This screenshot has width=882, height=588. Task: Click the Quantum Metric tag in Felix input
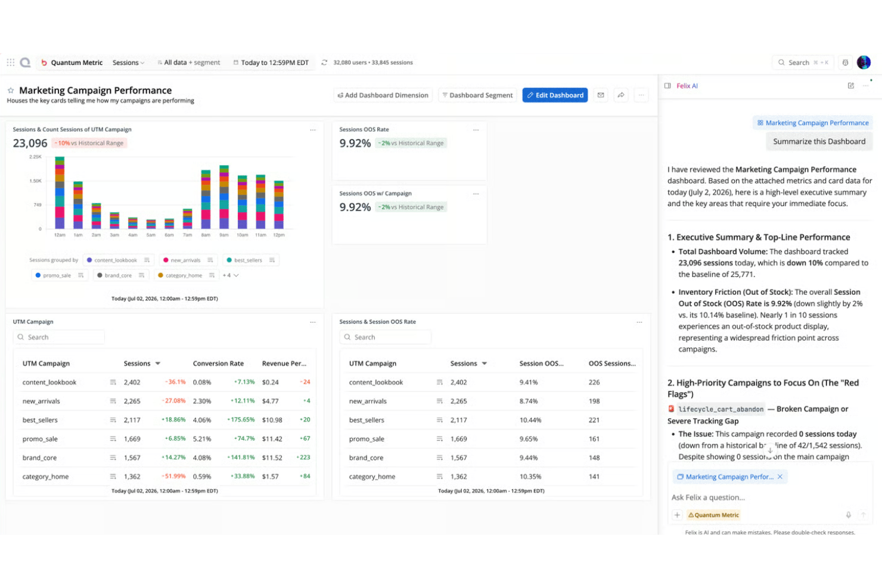[x=713, y=515]
